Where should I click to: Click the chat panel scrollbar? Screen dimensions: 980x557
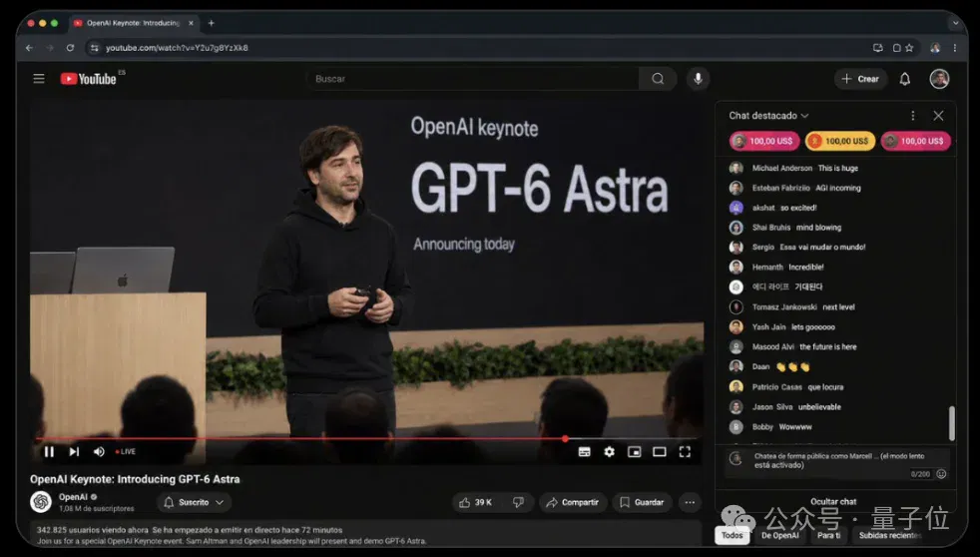pyautogui.click(x=952, y=422)
